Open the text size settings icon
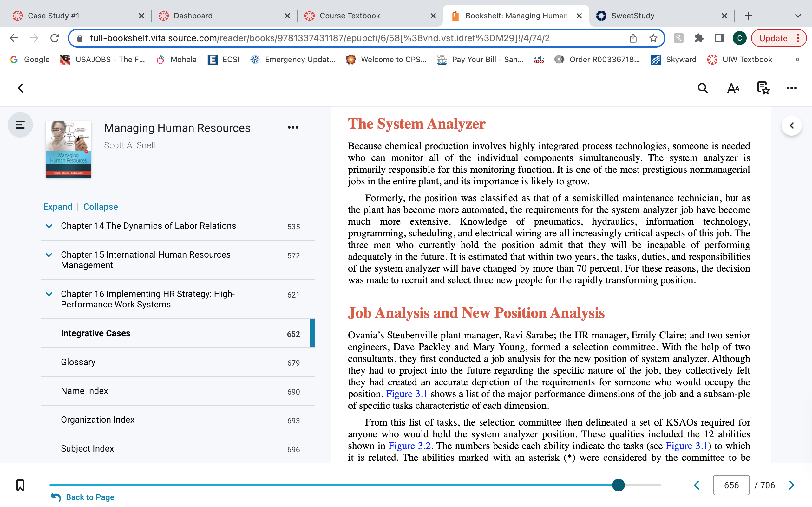The width and height of the screenshot is (812, 507). pyautogui.click(x=733, y=88)
